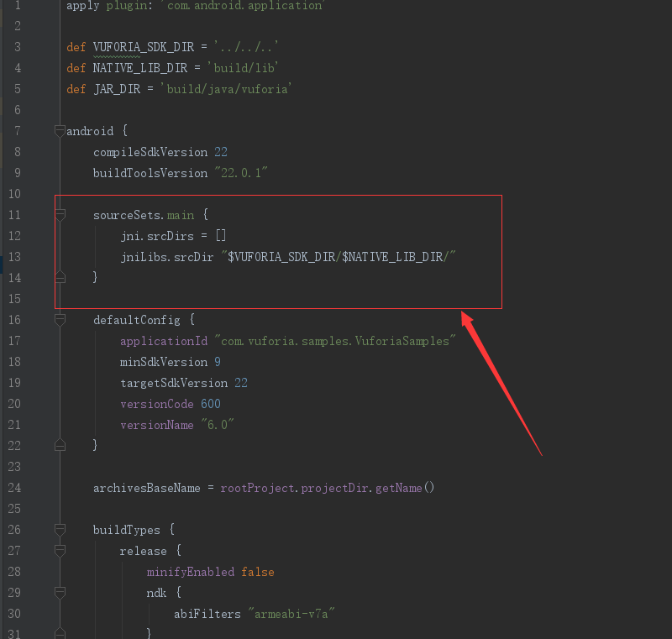The height and width of the screenshot is (639, 672).
Task: Click line number 24 in the gutter
Action: click(14, 488)
